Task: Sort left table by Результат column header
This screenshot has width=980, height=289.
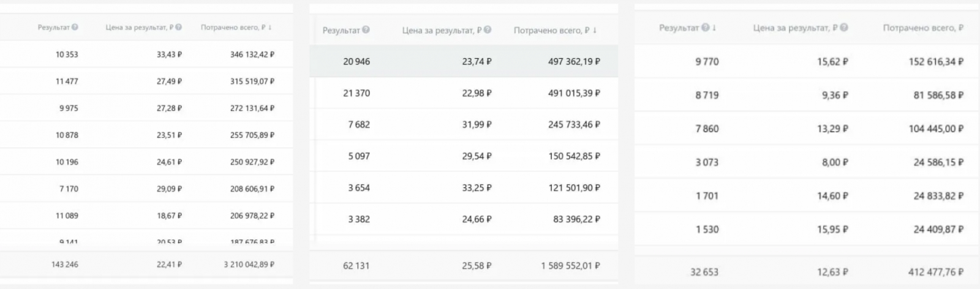Action: [54, 28]
